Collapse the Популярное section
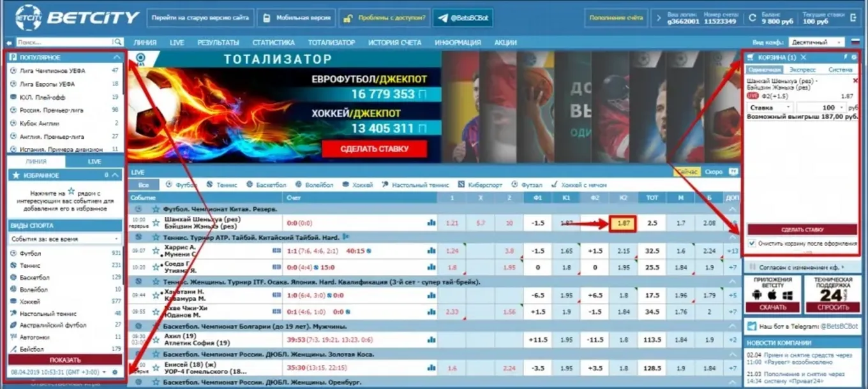 point(116,57)
